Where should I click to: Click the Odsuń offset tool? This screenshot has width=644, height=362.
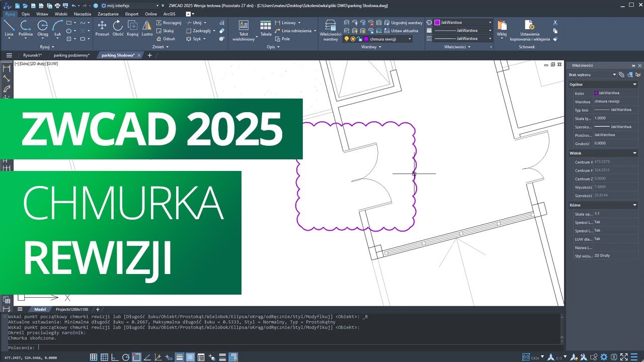[166, 39]
